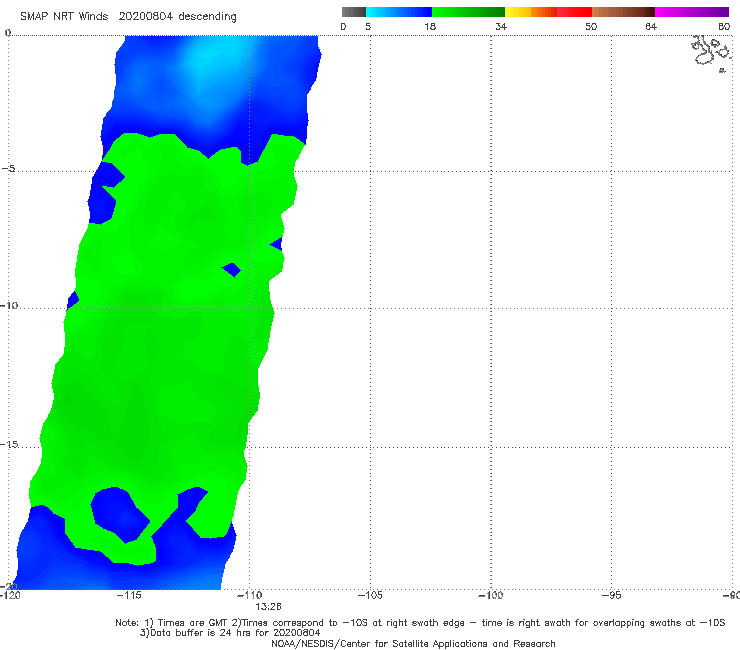Click the note "Data buffer is 24 hrs for 20200804"
740x650 pixels.
pyautogui.click(x=230, y=633)
